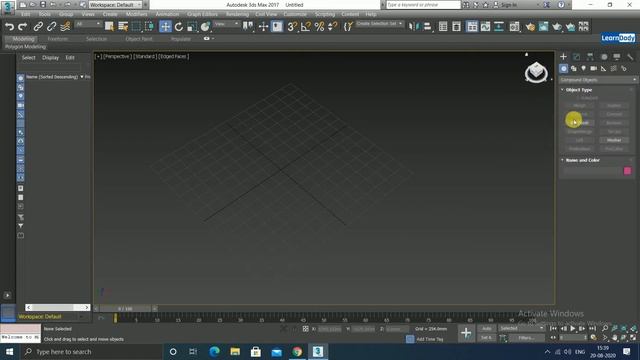Click the keyword search field
This screenshot has width=640, height=360.
[423, 5]
